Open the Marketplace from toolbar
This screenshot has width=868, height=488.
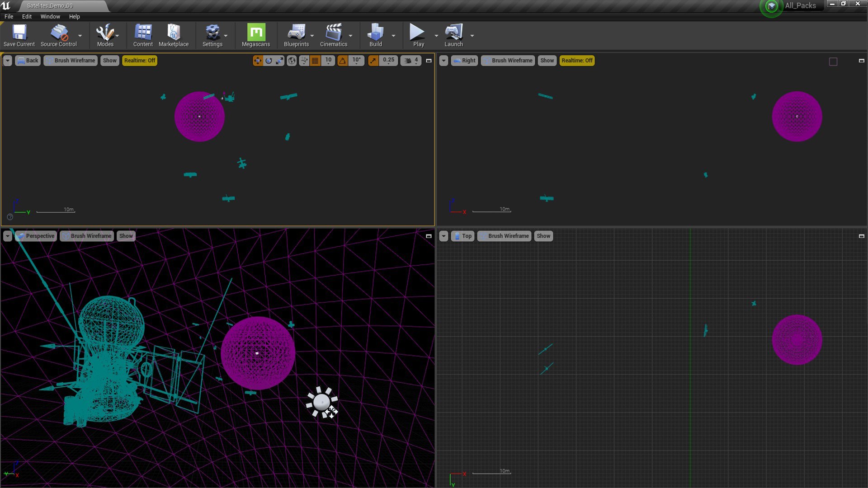(174, 35)
